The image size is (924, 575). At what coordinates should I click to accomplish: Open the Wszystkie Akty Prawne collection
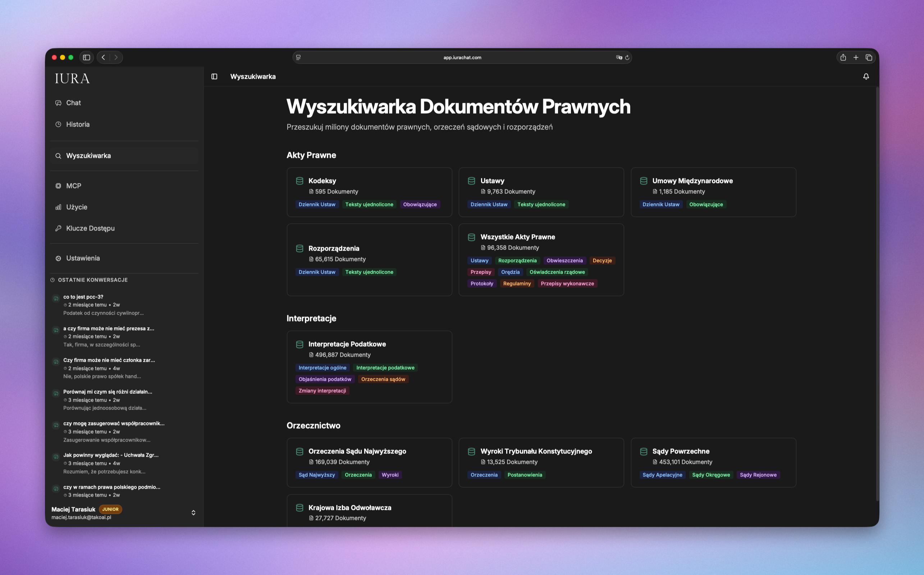[541, 260]
